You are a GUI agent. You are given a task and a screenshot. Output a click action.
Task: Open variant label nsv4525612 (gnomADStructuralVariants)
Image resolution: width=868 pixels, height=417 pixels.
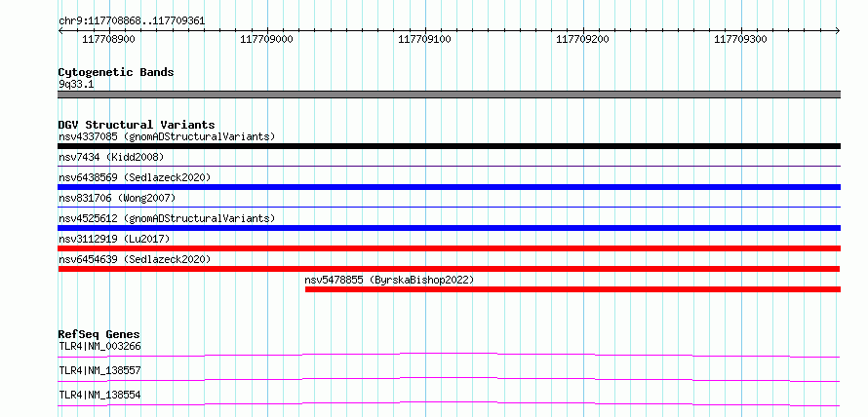(167, 218)
